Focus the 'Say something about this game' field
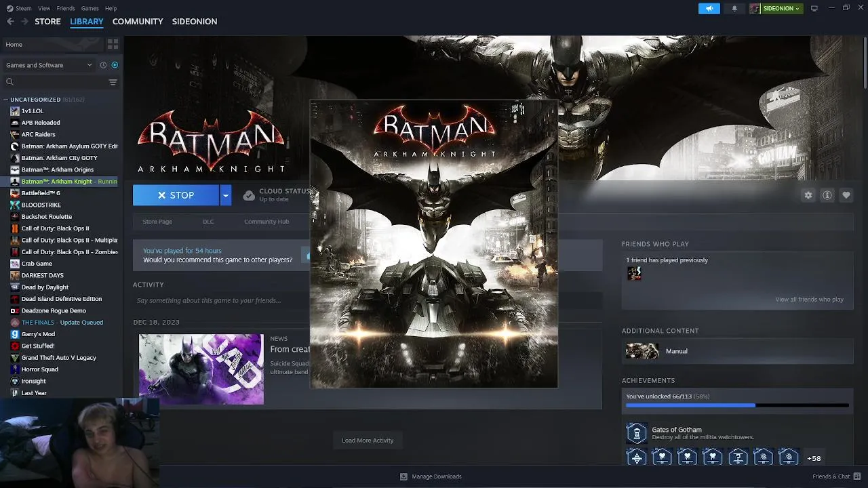 [368, 300]
